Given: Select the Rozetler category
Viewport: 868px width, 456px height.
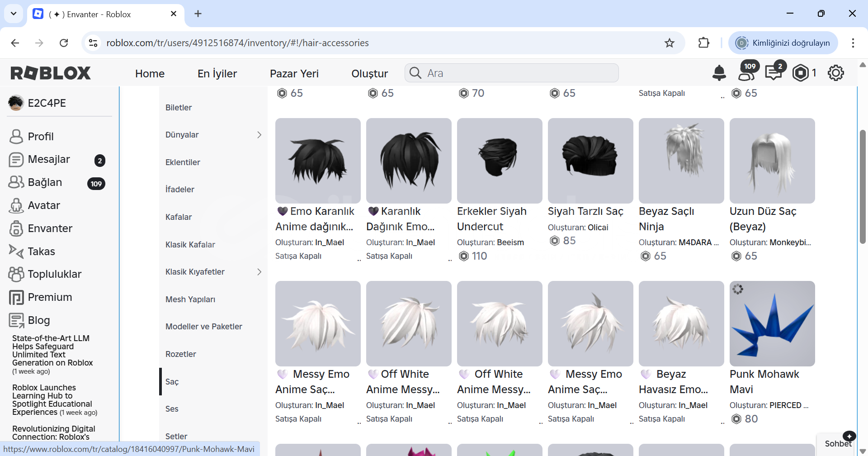Looking at the screenshot, I should point(213,354).
